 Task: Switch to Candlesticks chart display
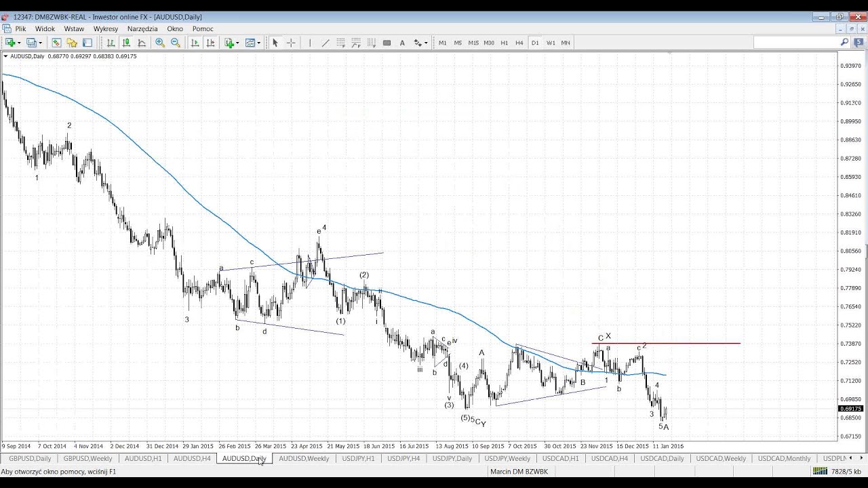tap(126, 43)
